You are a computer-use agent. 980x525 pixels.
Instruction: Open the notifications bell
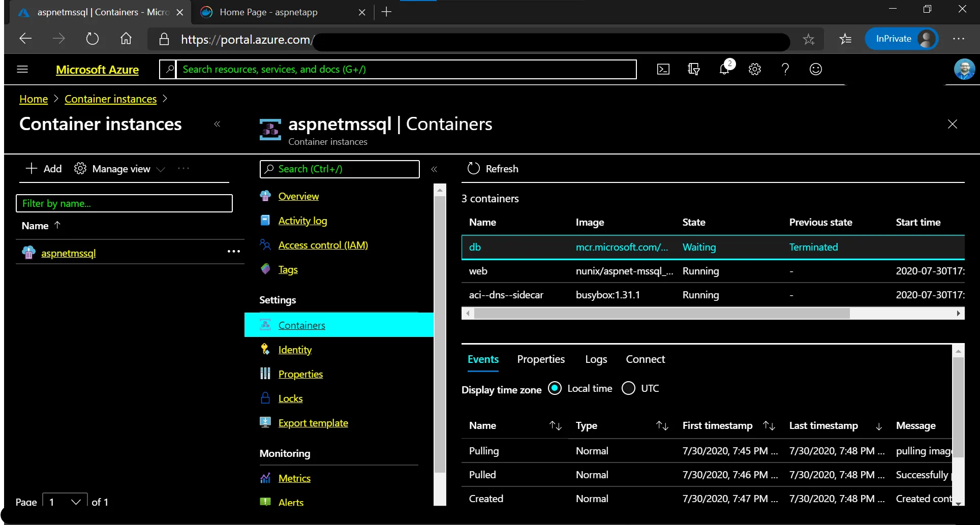(724, 69)
